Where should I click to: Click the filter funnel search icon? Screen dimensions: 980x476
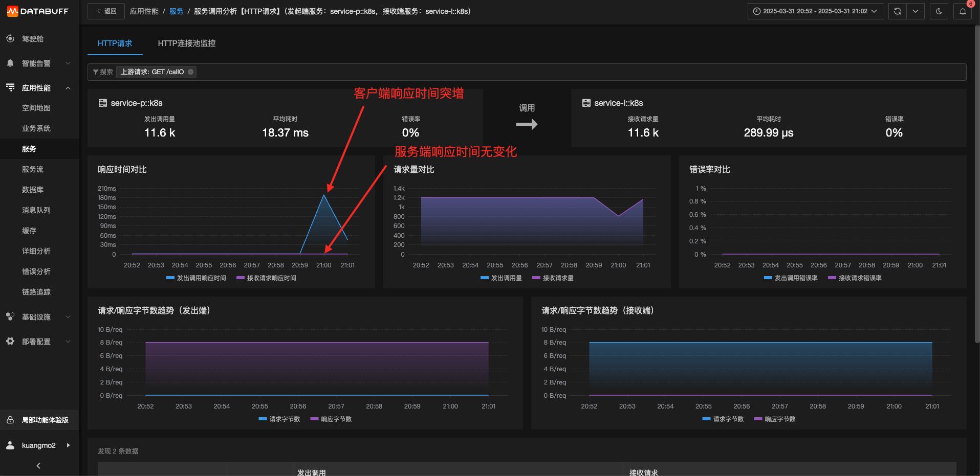[x=96, y=72]
